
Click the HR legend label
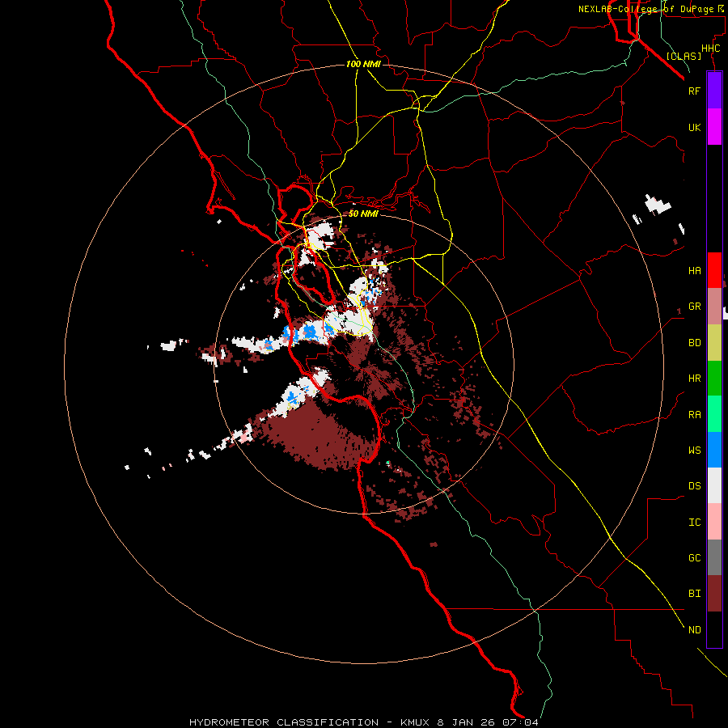(694, 379)
